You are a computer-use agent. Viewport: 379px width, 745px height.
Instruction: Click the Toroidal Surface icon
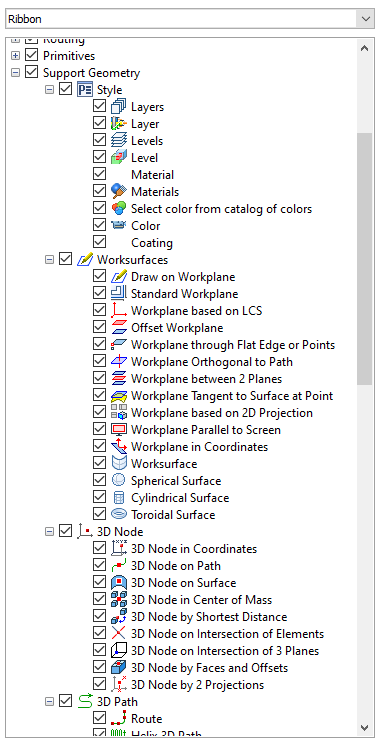pos(118,515)
